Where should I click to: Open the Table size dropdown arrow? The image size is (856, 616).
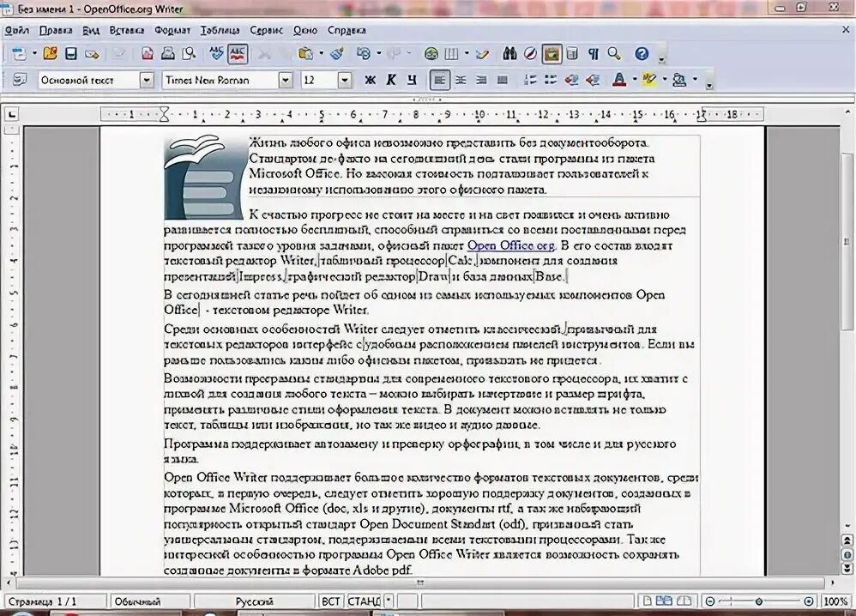pyautogui.click(x=467, y=53)
